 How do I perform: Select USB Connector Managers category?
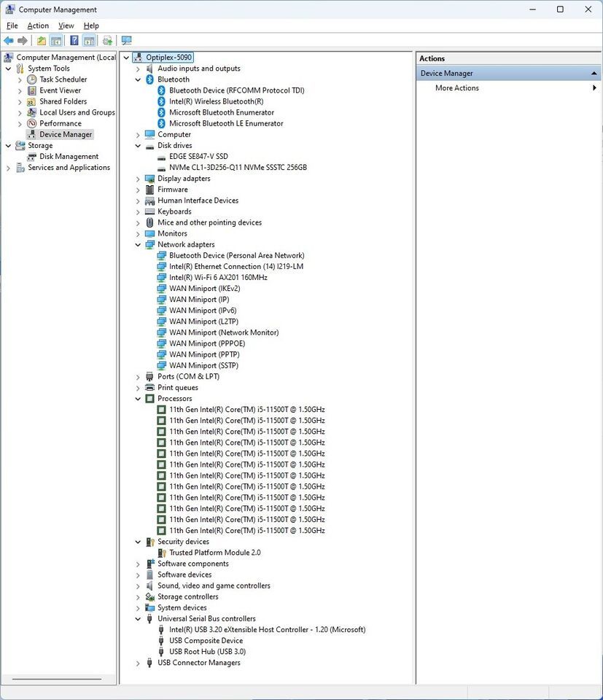198,663
